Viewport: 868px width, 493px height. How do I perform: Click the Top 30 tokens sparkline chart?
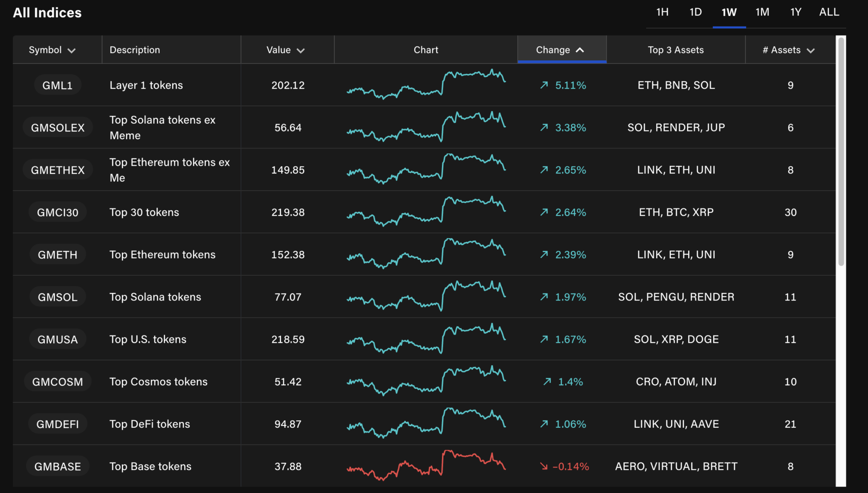tap(426, 211)
